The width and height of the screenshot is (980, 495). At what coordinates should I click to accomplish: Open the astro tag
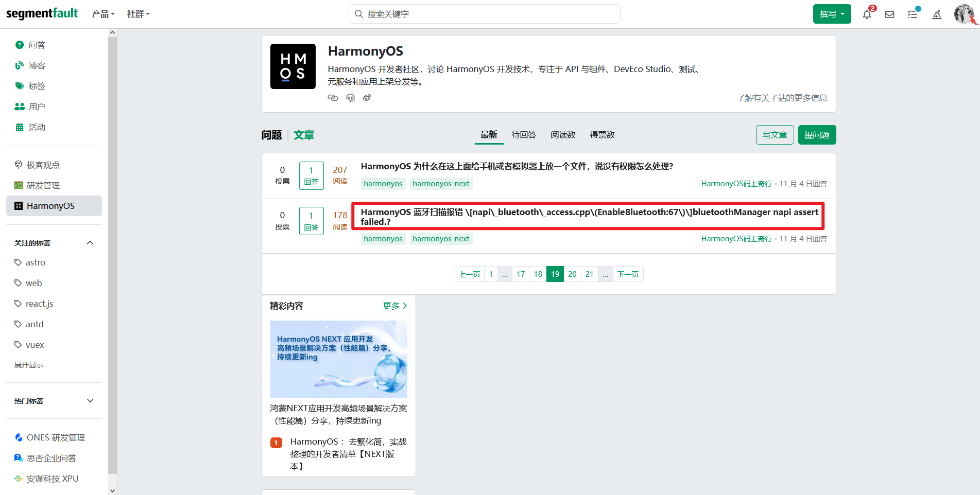point(36,262)
